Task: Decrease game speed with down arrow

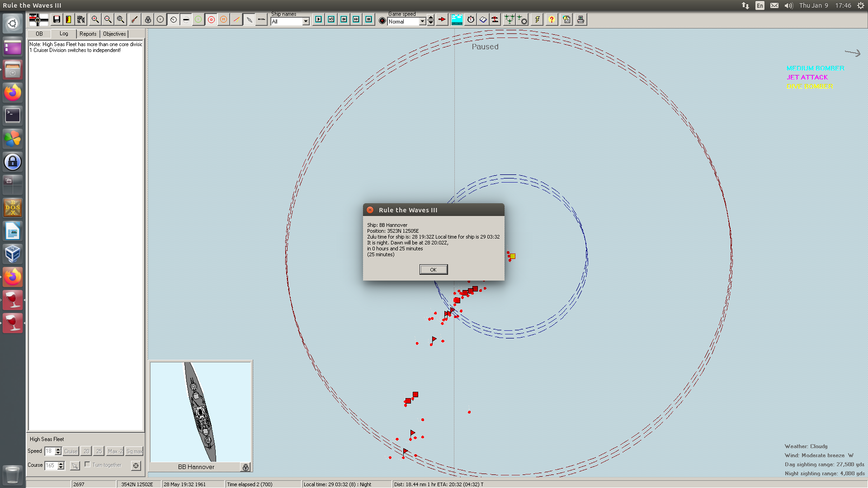Action: coord(431,23)
